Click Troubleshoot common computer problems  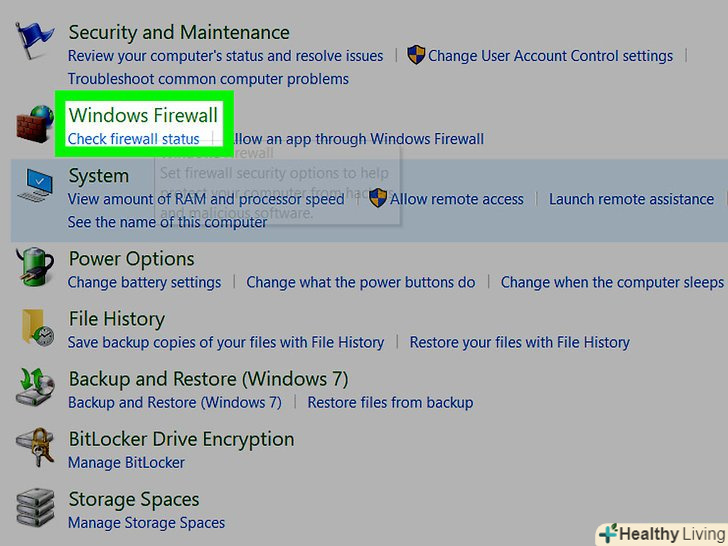208,79
